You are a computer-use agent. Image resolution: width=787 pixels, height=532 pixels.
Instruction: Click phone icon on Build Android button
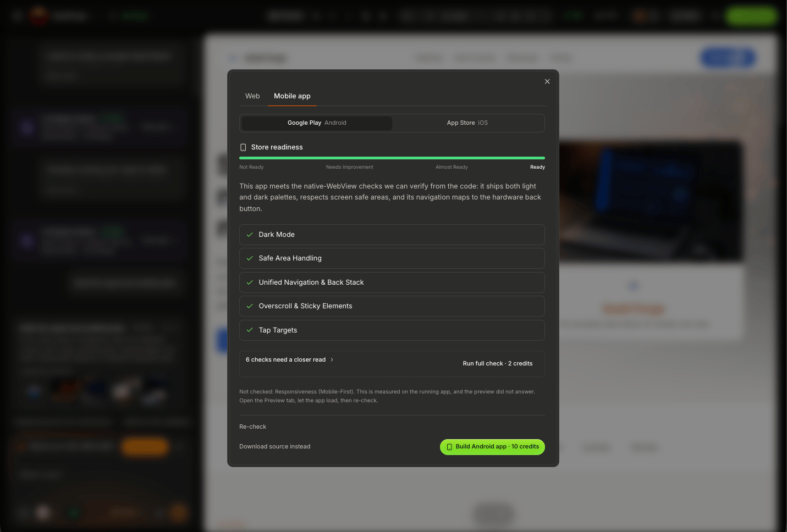coord(449,447)
